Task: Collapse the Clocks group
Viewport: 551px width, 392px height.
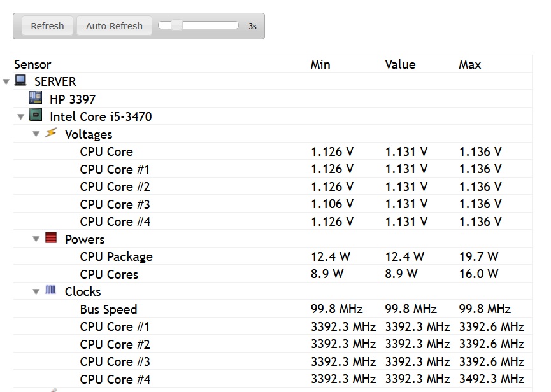Action: pyautogui.click(x=36, y=291)
